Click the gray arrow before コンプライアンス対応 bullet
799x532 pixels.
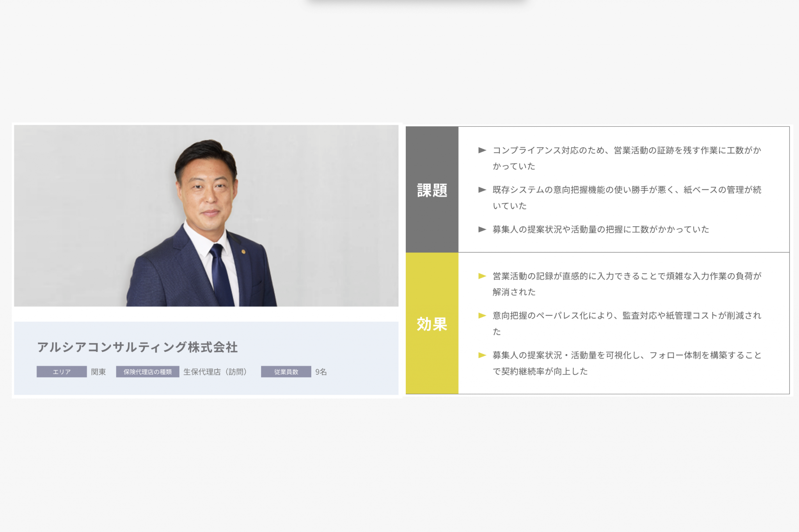(x=481, y=150)
